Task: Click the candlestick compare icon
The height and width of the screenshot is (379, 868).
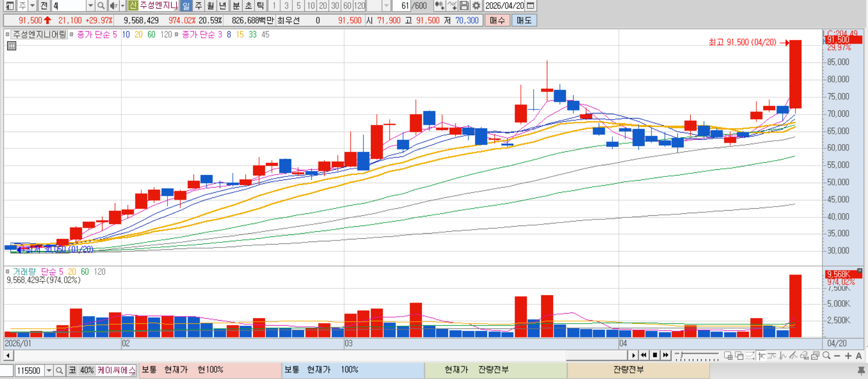Action: tap(439, 6)
